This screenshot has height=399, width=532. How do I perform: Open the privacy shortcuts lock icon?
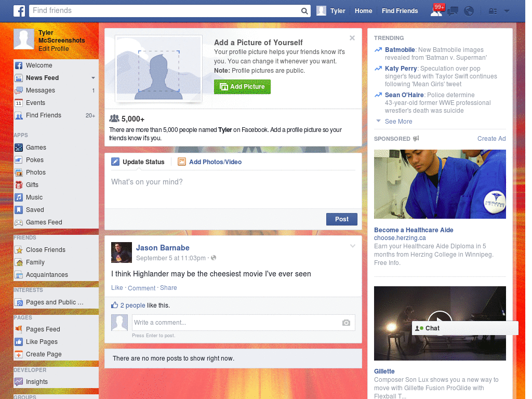click(493, 11)
